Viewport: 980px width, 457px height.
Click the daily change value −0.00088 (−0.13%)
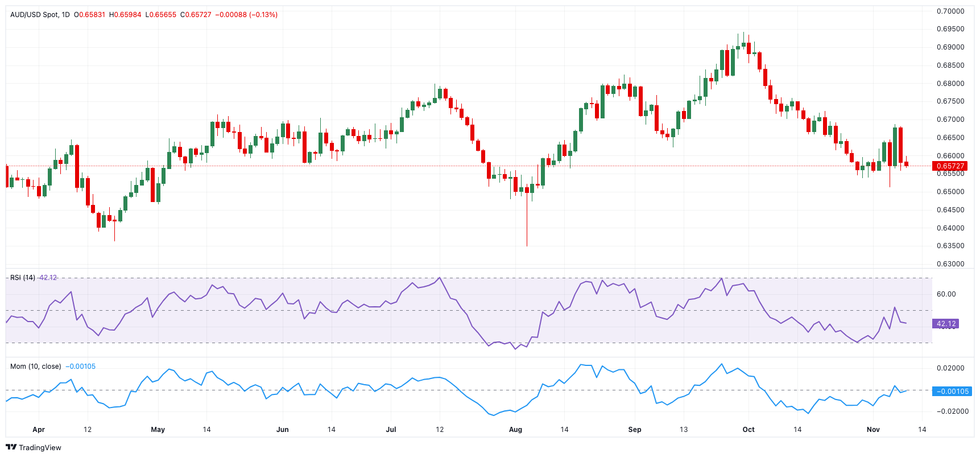click(x=246, y=15)
